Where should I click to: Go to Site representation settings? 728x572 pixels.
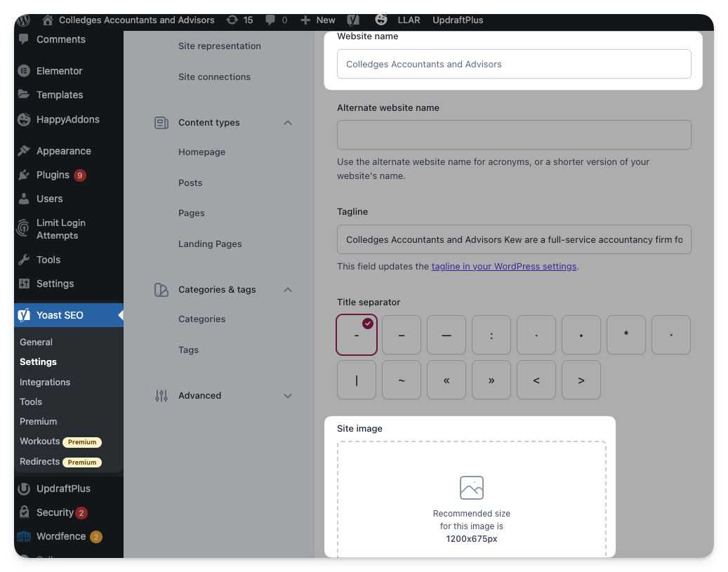(219, 46)
